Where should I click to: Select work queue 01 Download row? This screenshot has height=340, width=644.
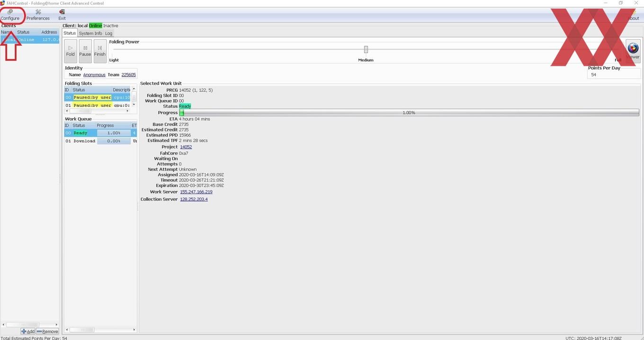[x=100, y=141]
